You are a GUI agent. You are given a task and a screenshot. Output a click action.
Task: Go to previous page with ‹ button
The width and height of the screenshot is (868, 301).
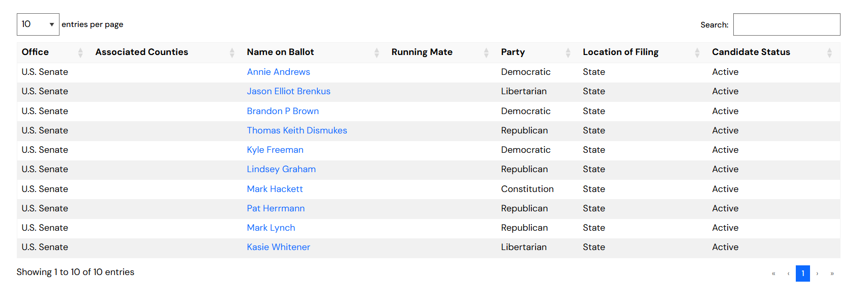[788, 273]
